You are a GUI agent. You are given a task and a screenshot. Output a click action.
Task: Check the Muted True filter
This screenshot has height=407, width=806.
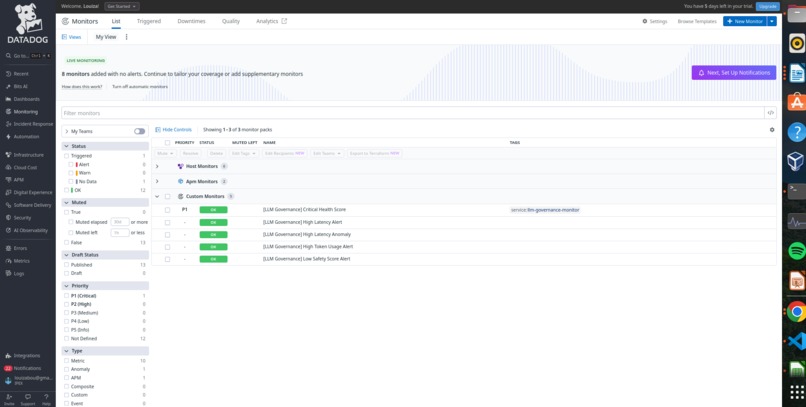66,212
